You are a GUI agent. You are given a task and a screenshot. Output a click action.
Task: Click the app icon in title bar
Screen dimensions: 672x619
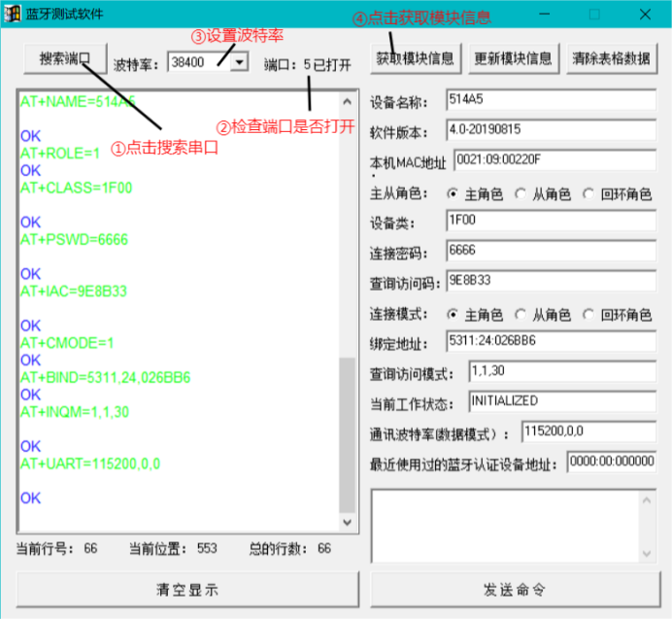pos(13,15)
